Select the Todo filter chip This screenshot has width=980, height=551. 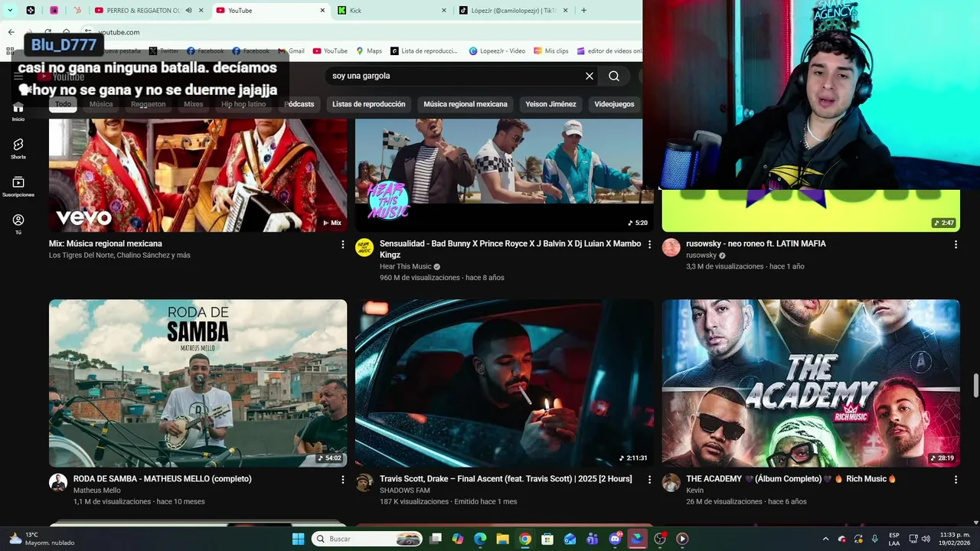[63, 104]
